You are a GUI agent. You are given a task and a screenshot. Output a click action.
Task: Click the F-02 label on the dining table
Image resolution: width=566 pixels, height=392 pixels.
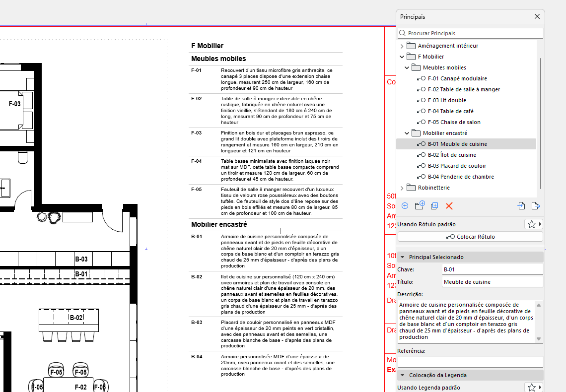coord(80,388)
